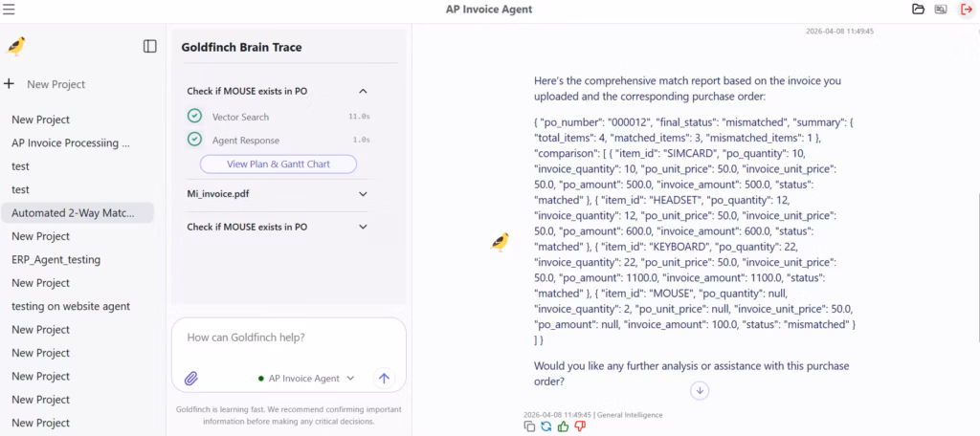Regenerate response with blue refresh icon
The width and height of the screenshot is (980, 436).
[x=546, y=426]
